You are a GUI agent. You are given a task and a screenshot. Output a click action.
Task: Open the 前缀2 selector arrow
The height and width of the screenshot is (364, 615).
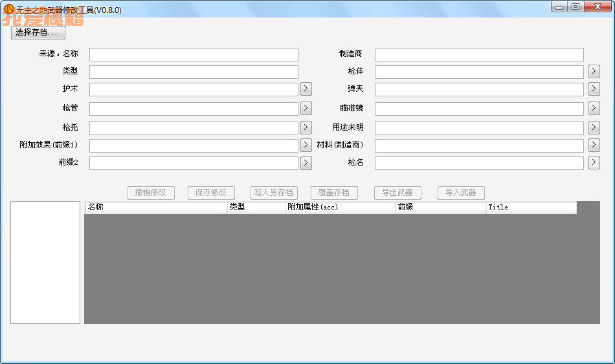point(306,163)
